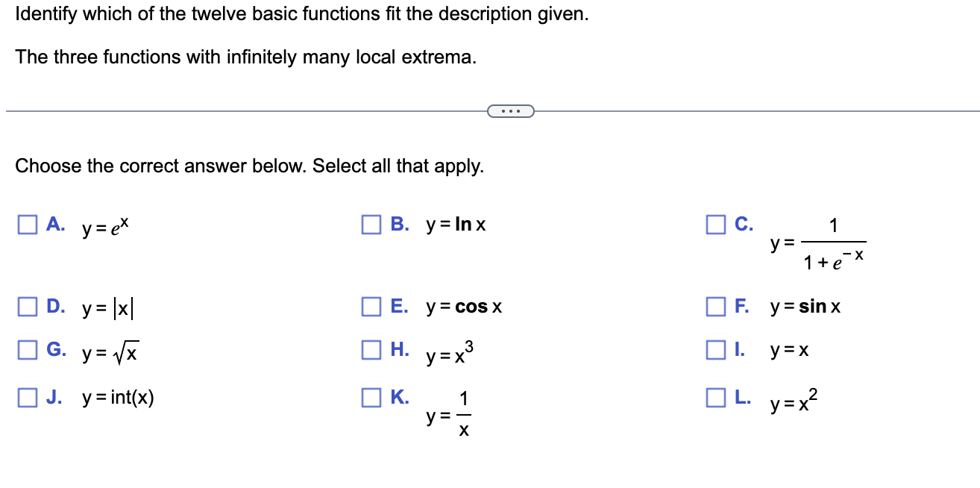Click the letter label next to option J
Viewport: 980px width, 488px height.
click(x=55, y=397)
